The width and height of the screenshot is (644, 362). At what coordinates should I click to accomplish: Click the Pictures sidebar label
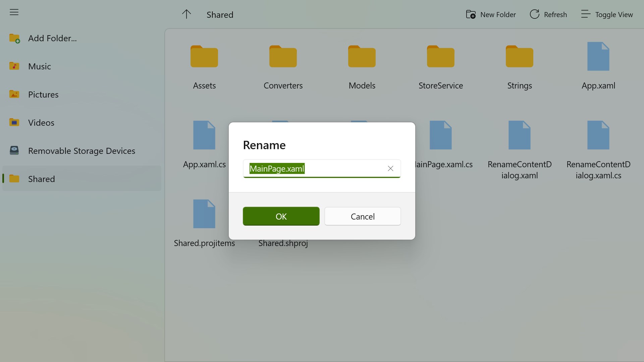(x=43, y=95)
